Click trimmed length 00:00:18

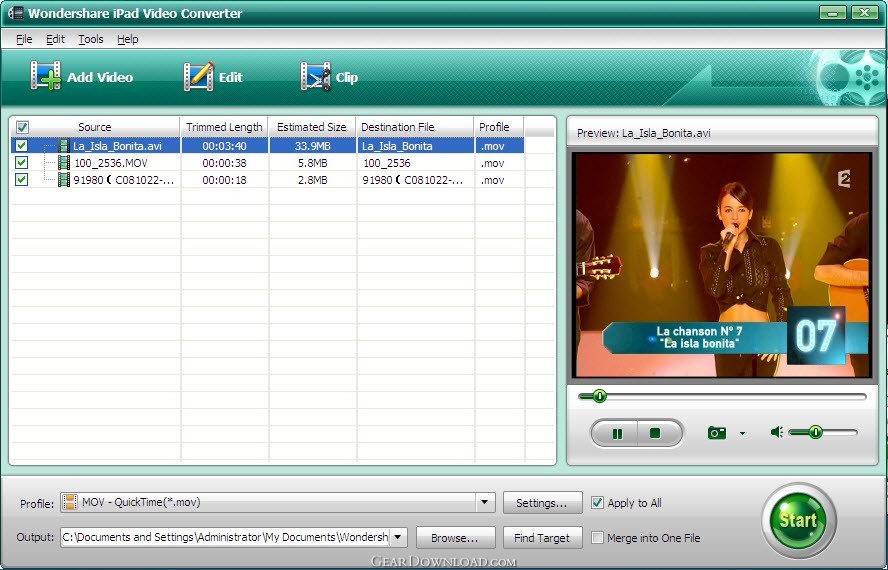pos(224,180)
